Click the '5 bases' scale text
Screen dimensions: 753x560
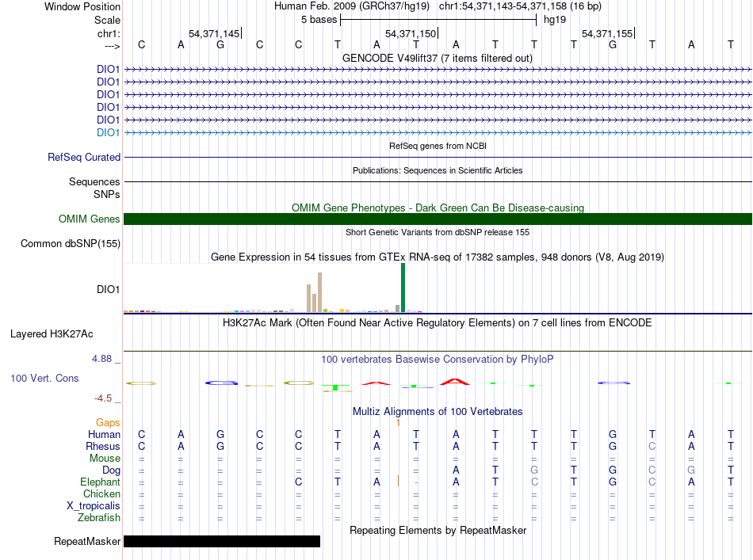coord(319,20)
